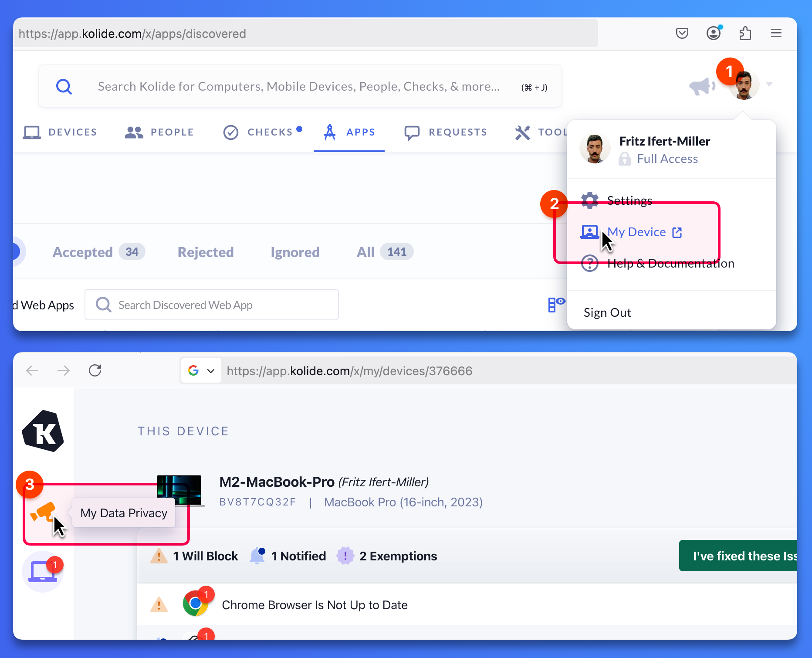Click the megaphone announcements icon
The height and width of the screenshot is (658, 812).
tap(701, 86)
